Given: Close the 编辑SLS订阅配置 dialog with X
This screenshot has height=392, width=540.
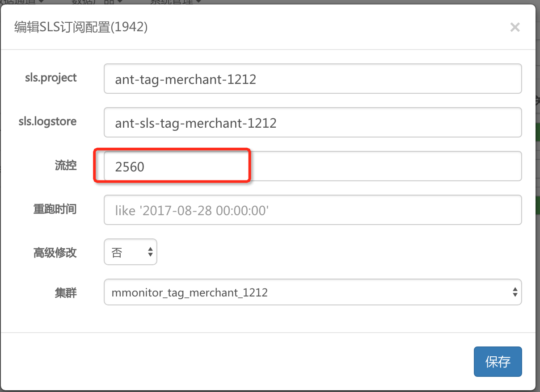Looking at the screenshot, I should pyautogui.click(x=515, y=27).
